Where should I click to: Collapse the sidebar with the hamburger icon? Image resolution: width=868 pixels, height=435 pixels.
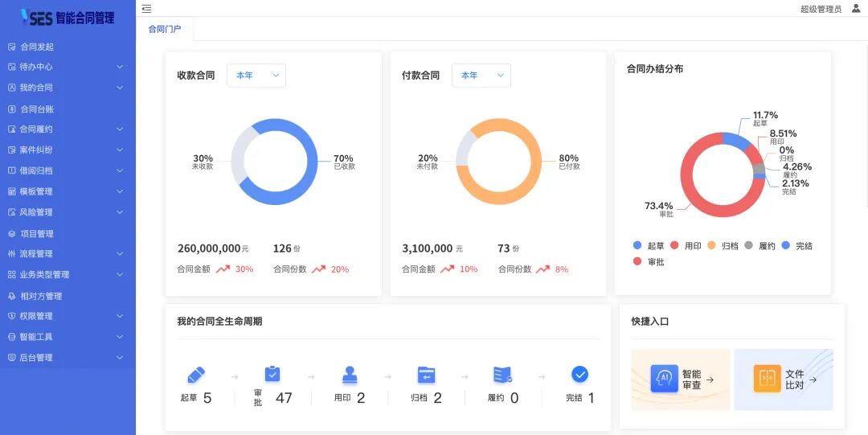pyautogui.click(x=146, y=9)
